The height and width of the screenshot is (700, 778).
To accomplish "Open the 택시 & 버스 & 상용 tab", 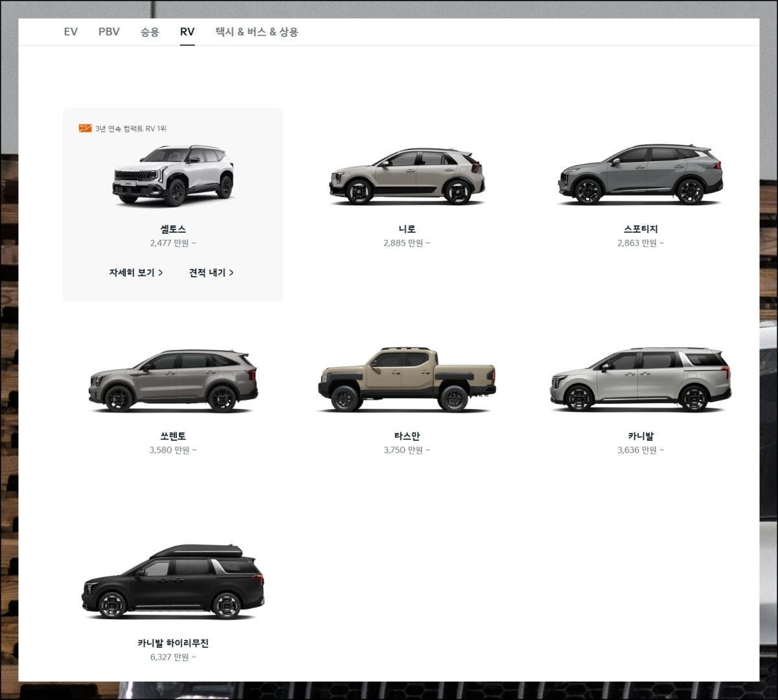I will tap(257, 32).
